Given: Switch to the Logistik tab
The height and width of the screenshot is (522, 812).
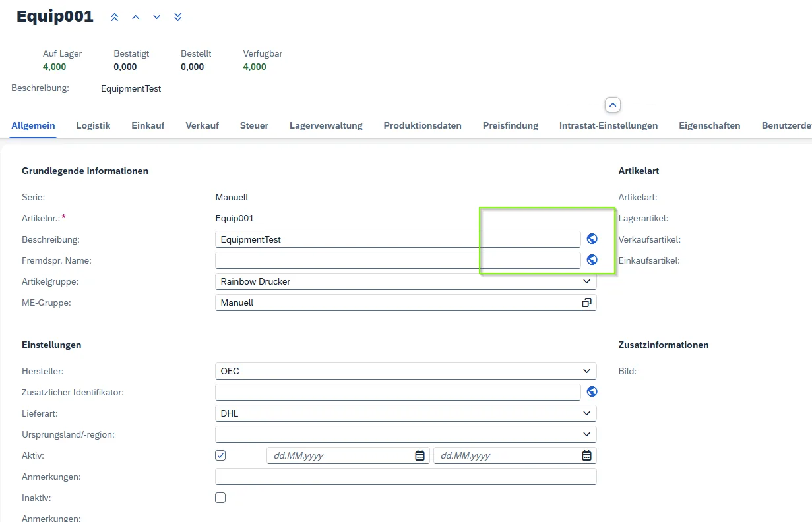Looking at the screenshot, I should [93, 125].
